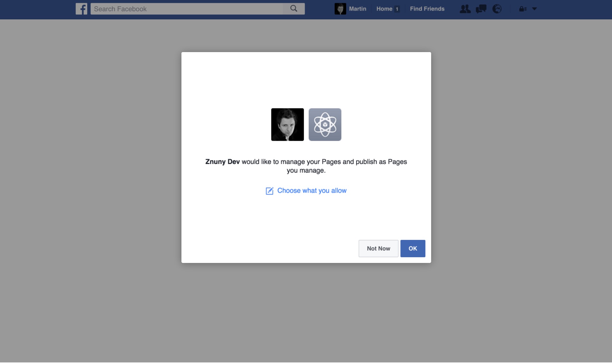Click the search magnifier icon
Image resolution: width=612 pixels, height=364 pixels.
(x=293, y=9)
